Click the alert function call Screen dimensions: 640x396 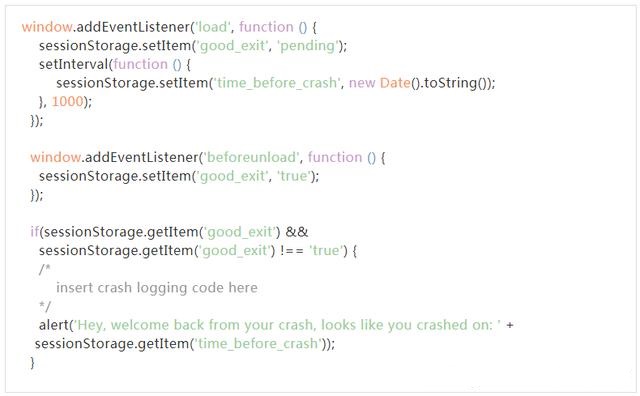(x=53, y=325)
